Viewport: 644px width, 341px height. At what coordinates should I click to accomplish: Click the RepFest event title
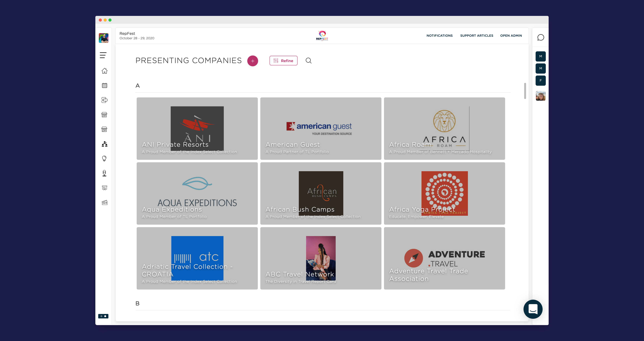point(127,34)
